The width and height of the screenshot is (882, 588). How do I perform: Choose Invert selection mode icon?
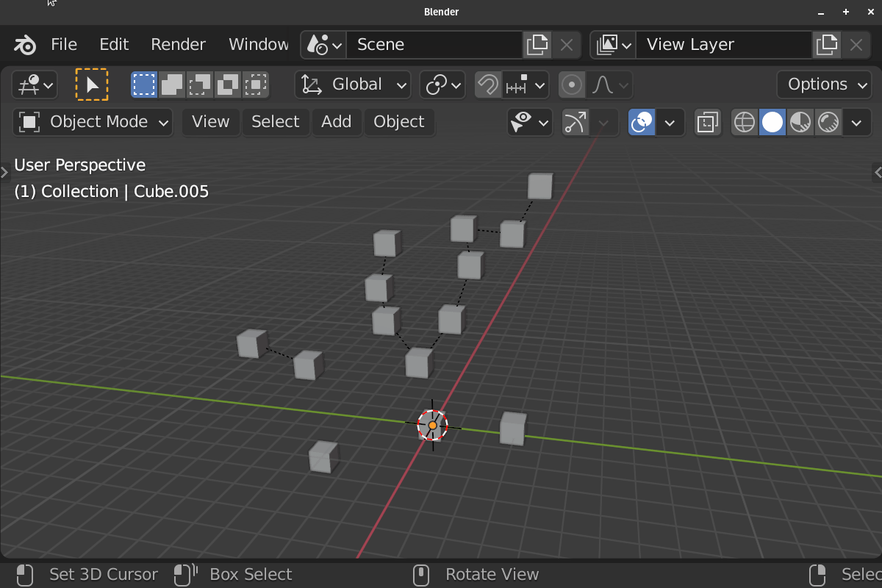228,85
